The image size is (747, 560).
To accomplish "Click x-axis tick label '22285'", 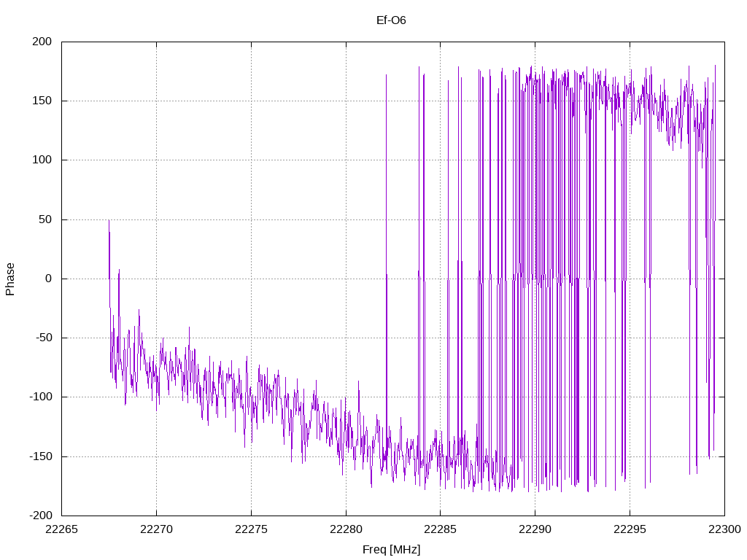I will click(440, 529).
